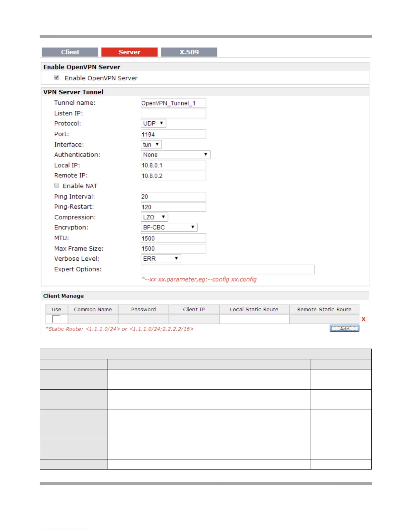Click the Password column header
The height and width of the screenshot is (532, 411).
(143, 309)
